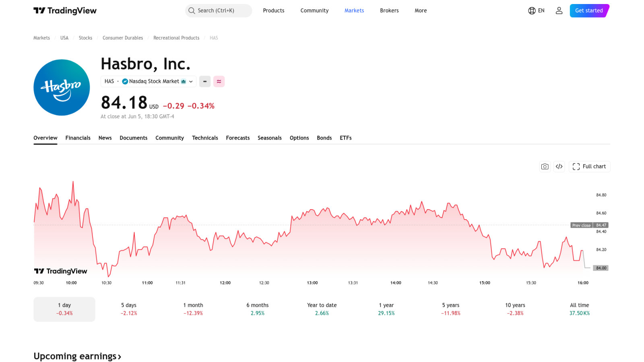Go to Consumer Durables breadcrumb
Viewport: 644px width, 362px height.
[x=123, y=38]
